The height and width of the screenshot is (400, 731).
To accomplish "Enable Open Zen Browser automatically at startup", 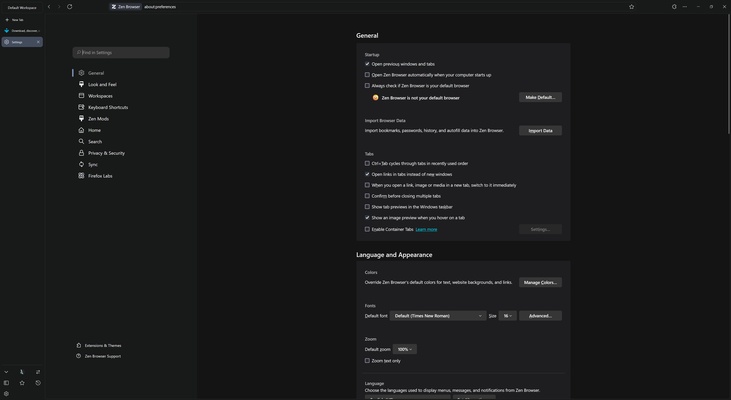I will tap(367, 75).
